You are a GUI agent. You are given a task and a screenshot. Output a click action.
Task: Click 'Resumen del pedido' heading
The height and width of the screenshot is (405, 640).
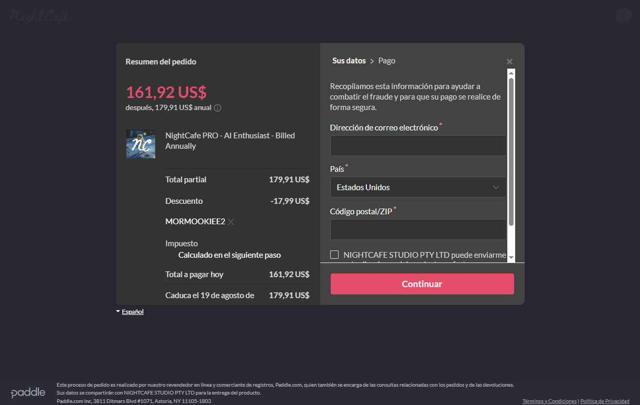tap(161, 62)
